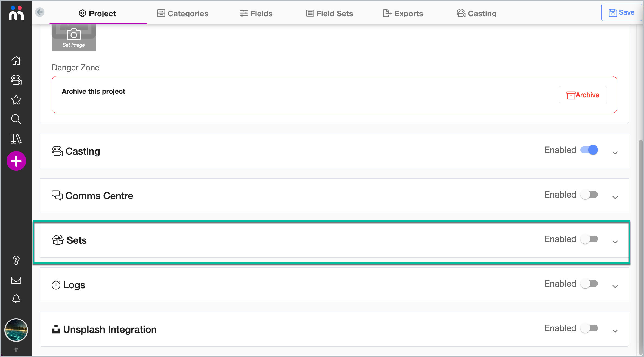644x357 pixels.
Task: Switch to the Field Sets tab
Action: [329, 13]
